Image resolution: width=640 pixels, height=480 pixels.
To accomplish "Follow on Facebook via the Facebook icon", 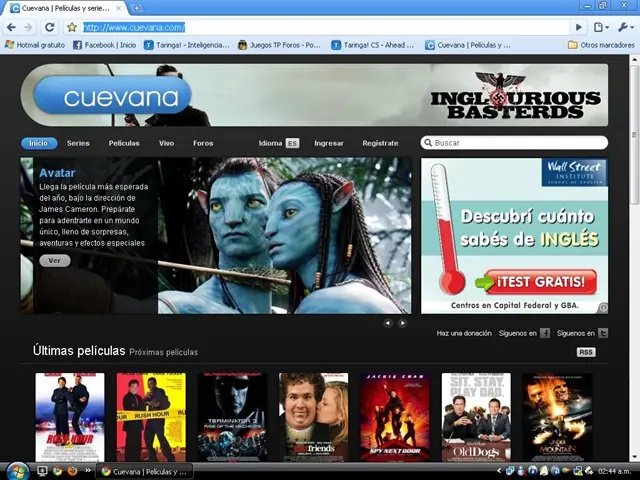I will (x=545, y=333).
